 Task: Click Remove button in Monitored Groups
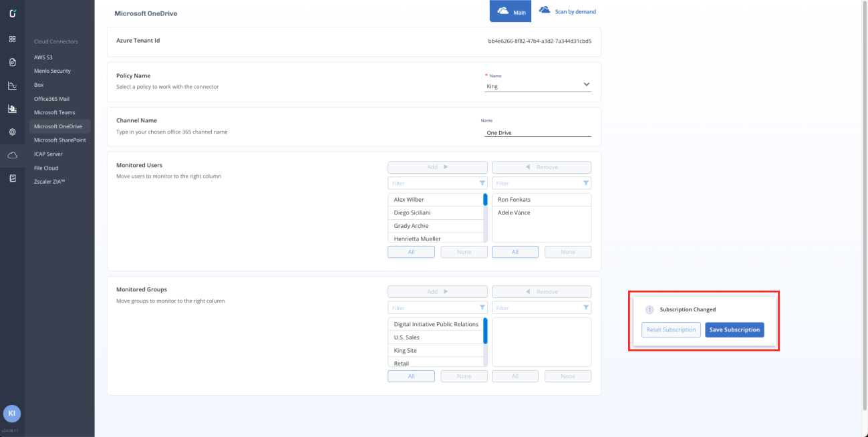pyautogui.click(x=541, y=292)
